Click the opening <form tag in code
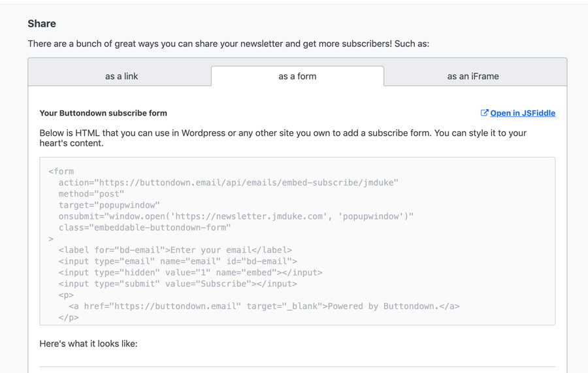 (61, 172)
